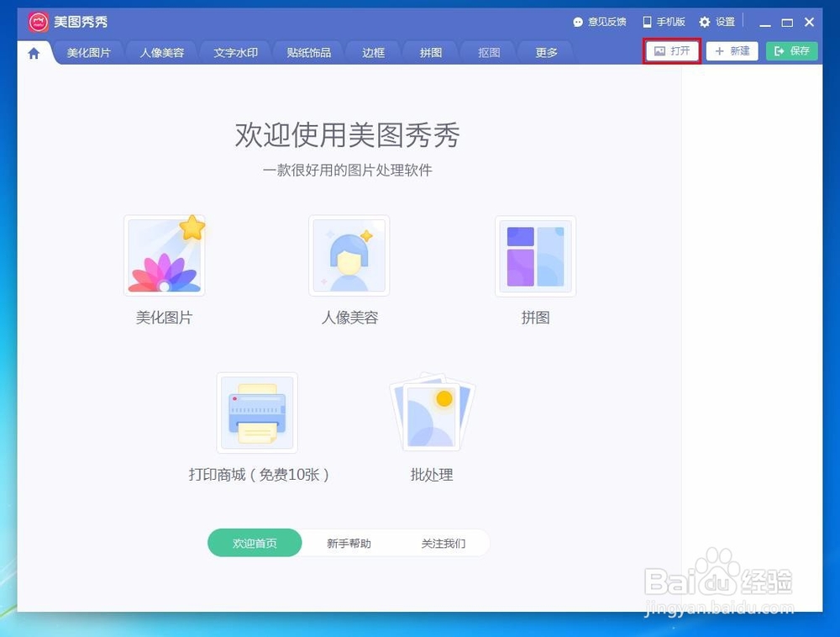Click the 批处理 label text

point(432,475)
